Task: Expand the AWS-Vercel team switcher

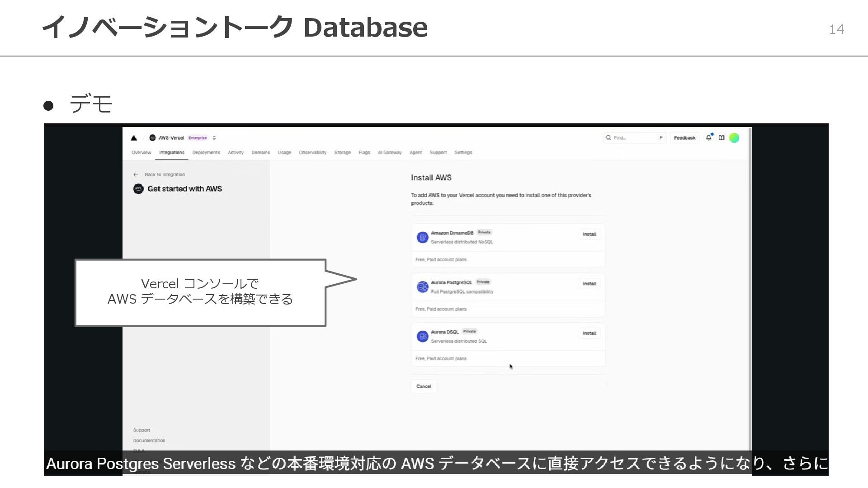Action: point(214,138)
